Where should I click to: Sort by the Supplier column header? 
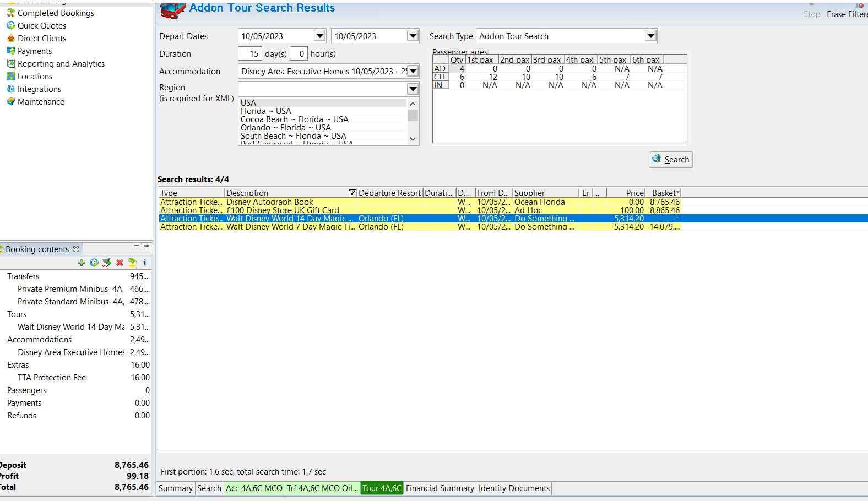coord(546,193)
